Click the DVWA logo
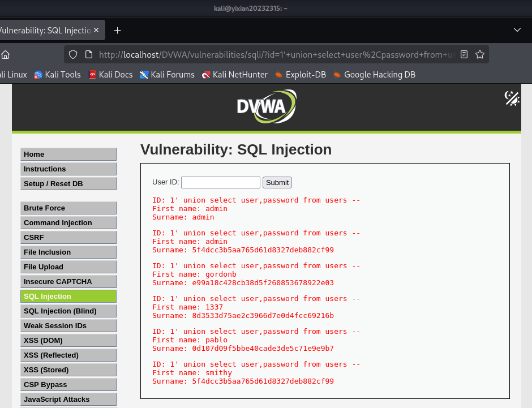Image resolution: width=532 pixels, height=408 pixels. tap(267, 106)
